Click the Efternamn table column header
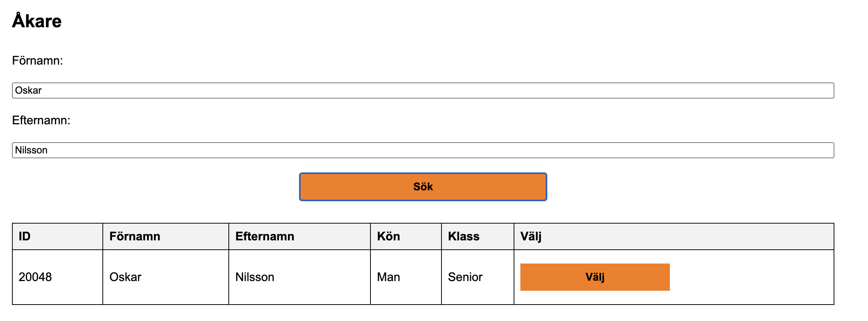This screenshot has width=868, height=321. click(265, 236)
